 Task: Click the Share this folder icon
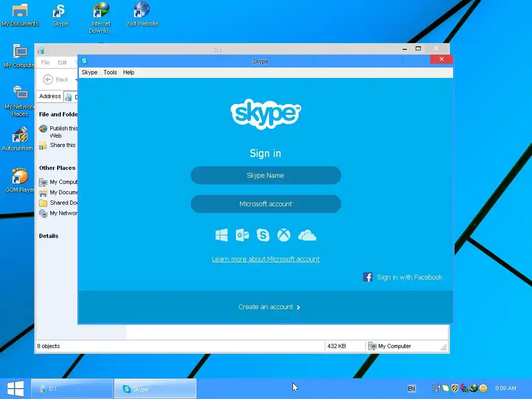43,145
